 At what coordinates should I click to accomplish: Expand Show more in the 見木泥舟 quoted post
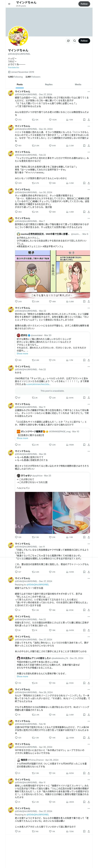click(x=22, y=676)
